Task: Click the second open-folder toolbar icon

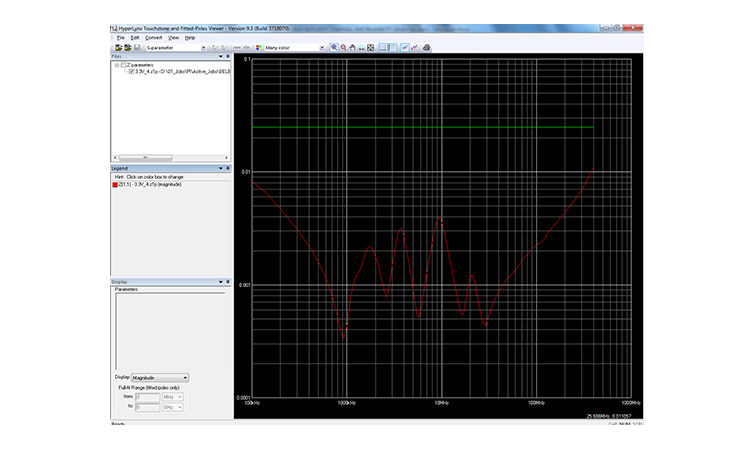Action: click(x=128, y=48)
